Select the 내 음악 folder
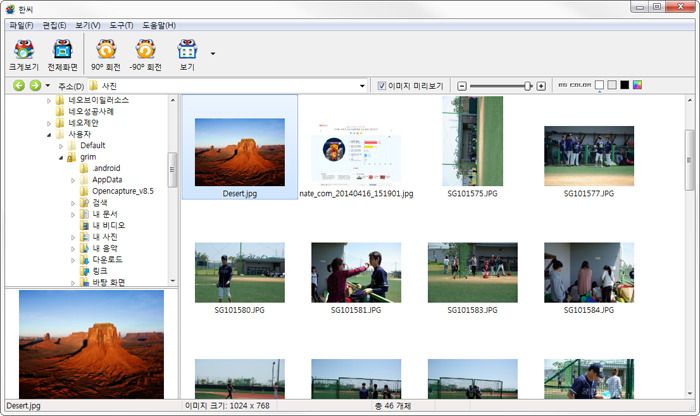700x416 pixels. click(105, 248)
